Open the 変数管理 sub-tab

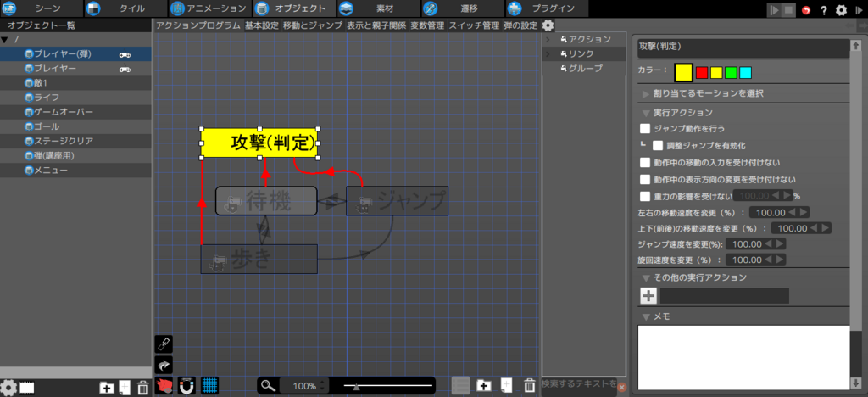[427, 25]
